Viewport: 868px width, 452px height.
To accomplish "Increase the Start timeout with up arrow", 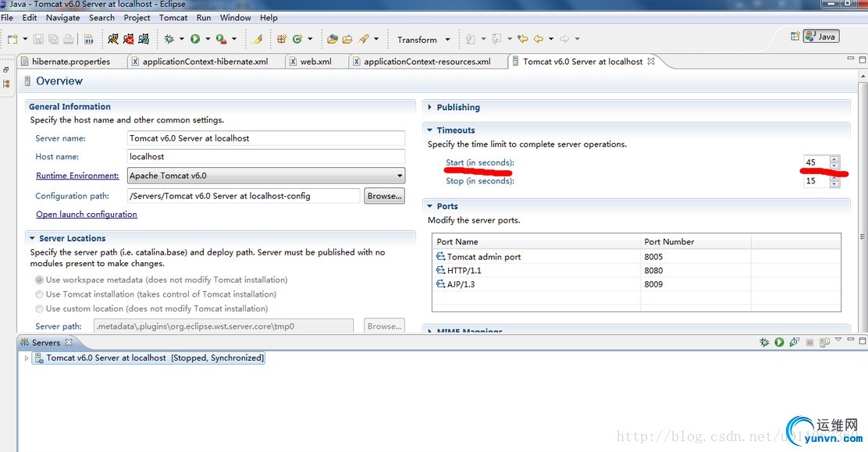I will coord(834,159).
